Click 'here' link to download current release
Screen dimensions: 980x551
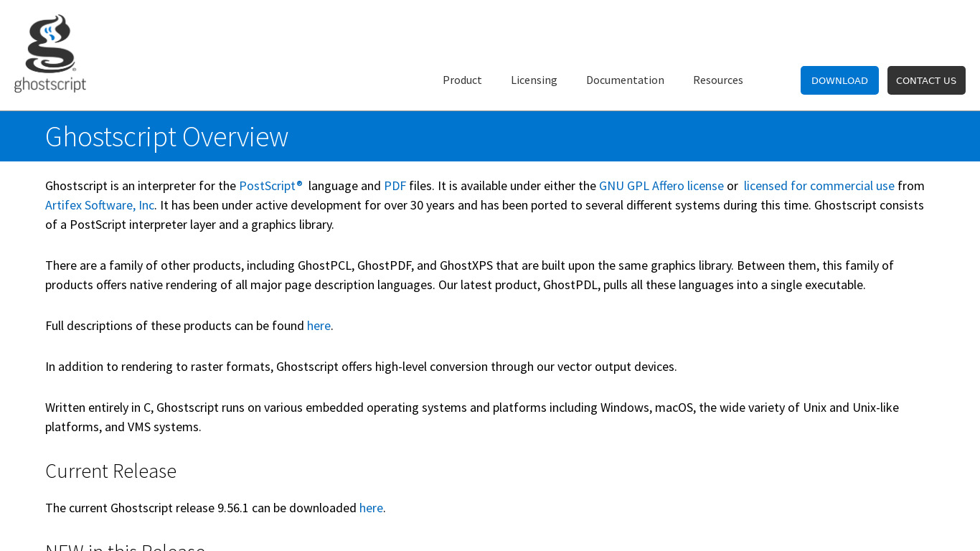point(371,508)
